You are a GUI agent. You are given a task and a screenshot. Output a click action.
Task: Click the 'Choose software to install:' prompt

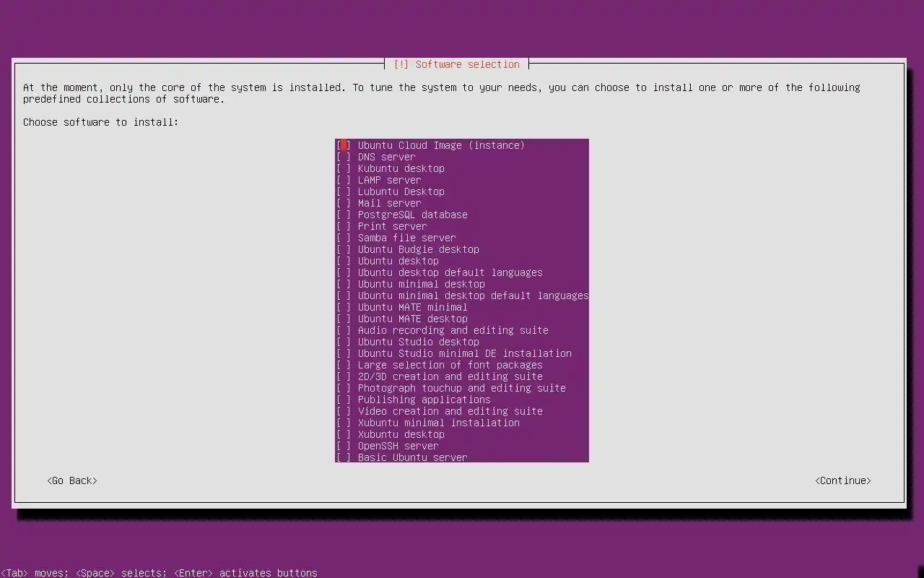click(101, 122)
